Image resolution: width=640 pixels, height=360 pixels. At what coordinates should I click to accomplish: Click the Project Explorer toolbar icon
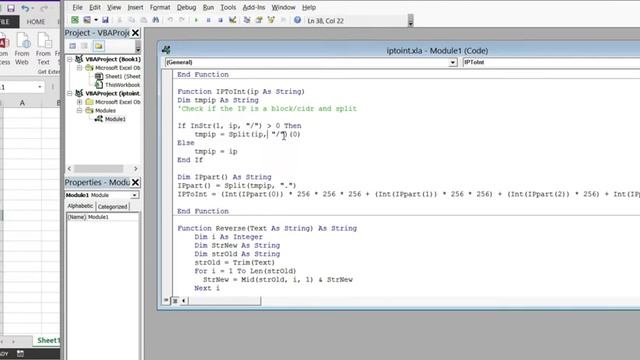247,20
